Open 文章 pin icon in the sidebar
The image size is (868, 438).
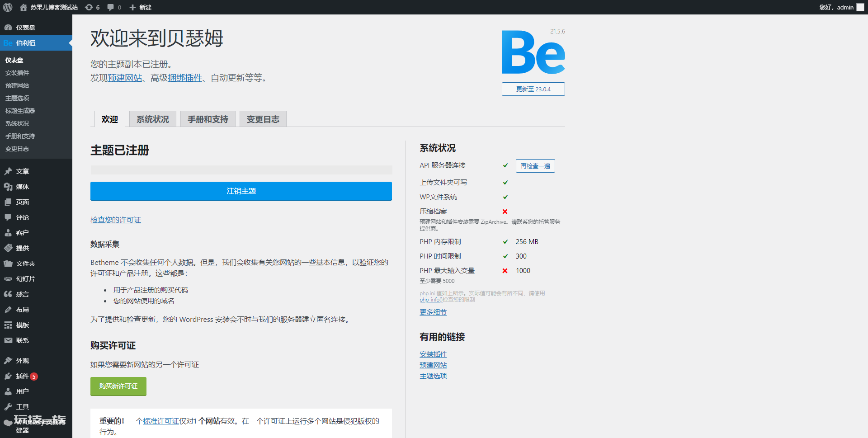click(8, 171)
